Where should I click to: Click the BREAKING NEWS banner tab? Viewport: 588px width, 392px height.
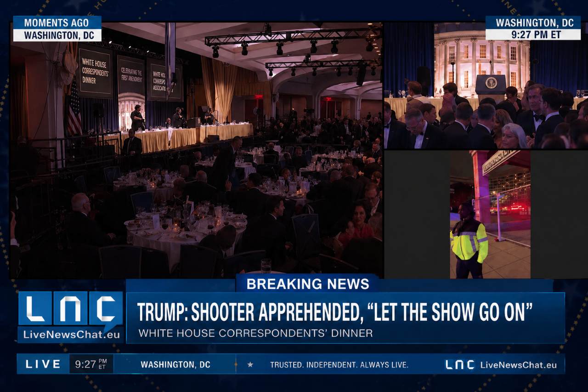pyautogui.click(x=307, y=284)
